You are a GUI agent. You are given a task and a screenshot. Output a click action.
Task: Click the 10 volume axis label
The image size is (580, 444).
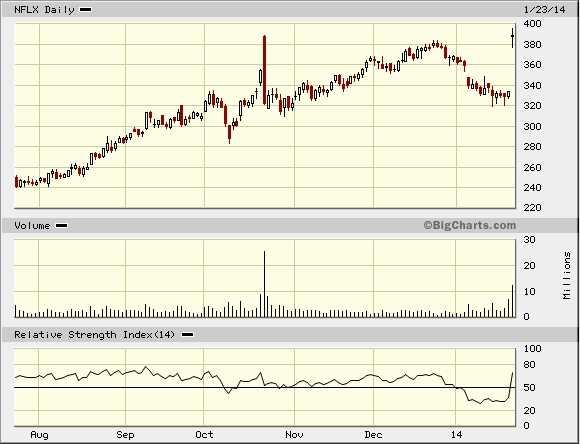click(x=530, y=292)
